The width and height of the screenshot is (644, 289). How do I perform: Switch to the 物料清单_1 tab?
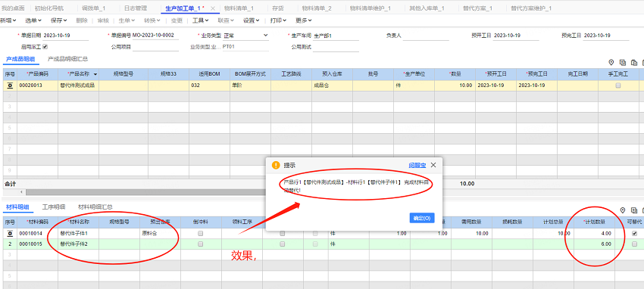[239, 8]
